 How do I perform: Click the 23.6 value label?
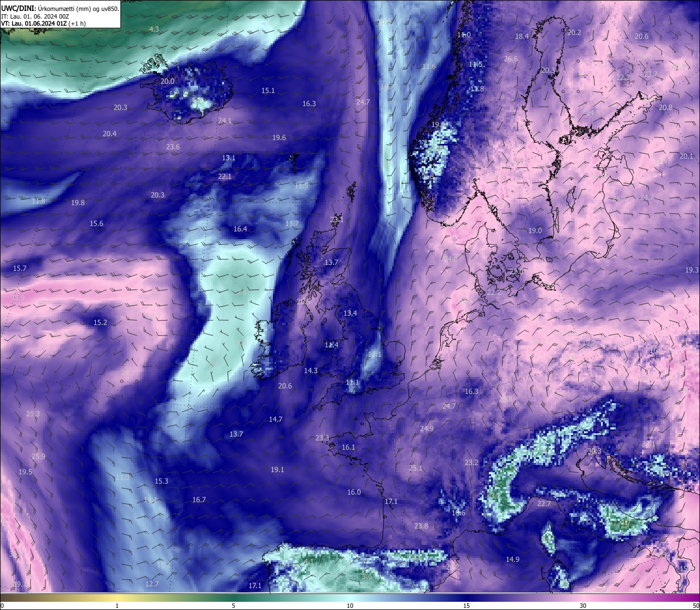point(173,147)
